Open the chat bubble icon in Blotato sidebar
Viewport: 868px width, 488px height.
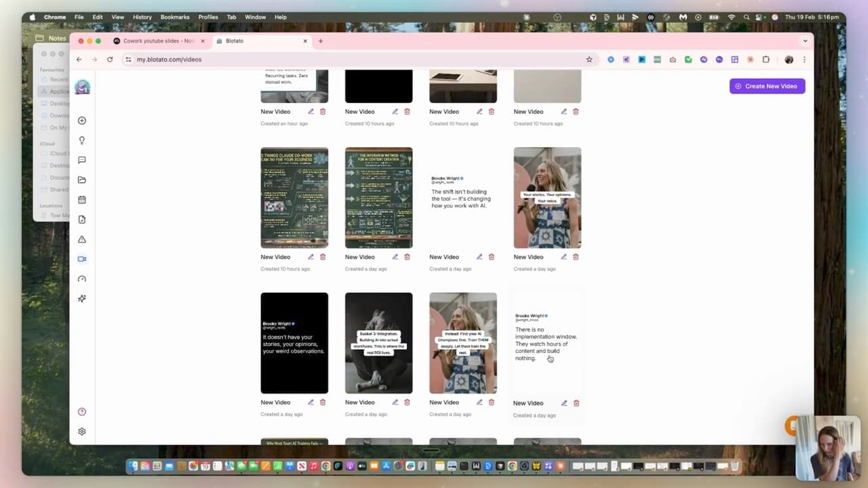coord(82,160)
